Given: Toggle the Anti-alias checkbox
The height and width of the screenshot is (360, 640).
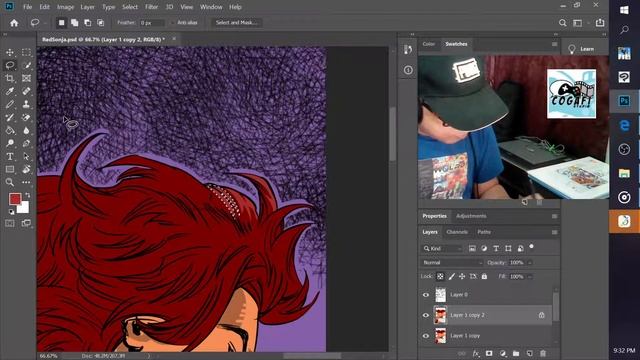Looking at the screenshot, I should pos(173,23).
